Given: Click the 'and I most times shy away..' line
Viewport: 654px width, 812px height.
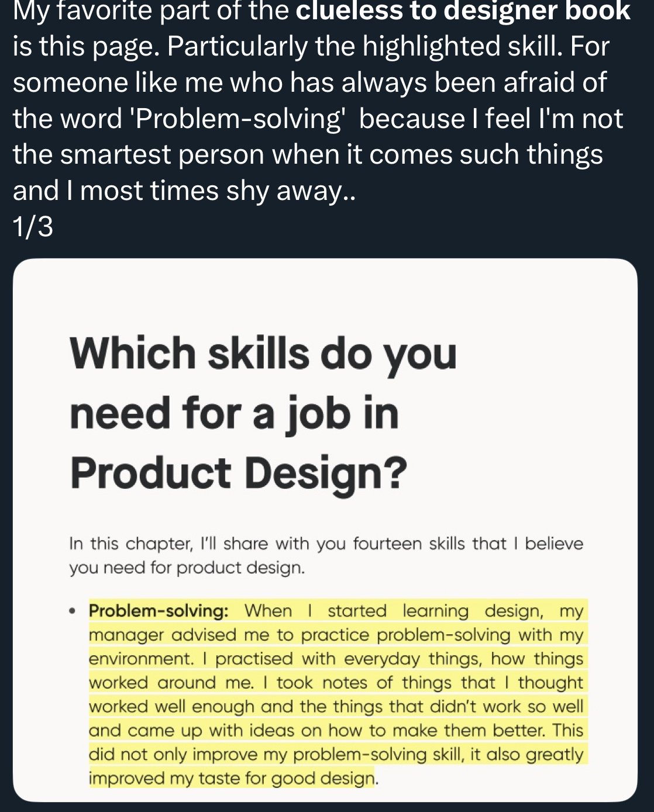Looking at the screenshot, I should 184,191.
